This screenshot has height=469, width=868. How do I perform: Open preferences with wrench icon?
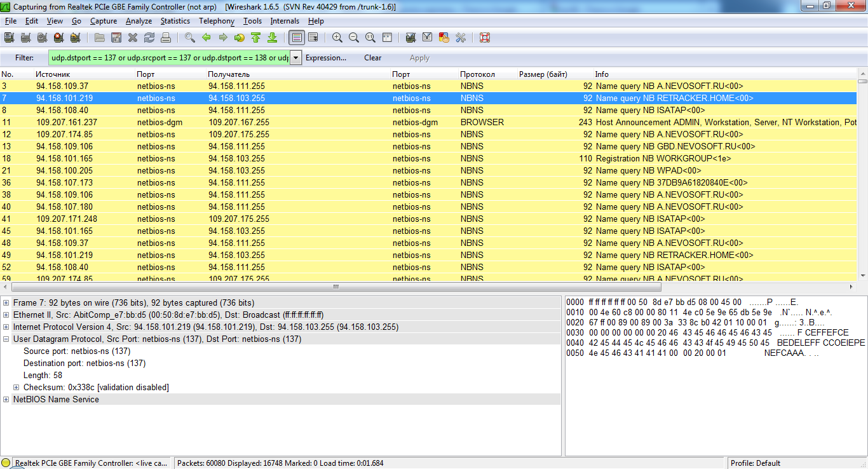pyautogui.click(x=461, y=37)
